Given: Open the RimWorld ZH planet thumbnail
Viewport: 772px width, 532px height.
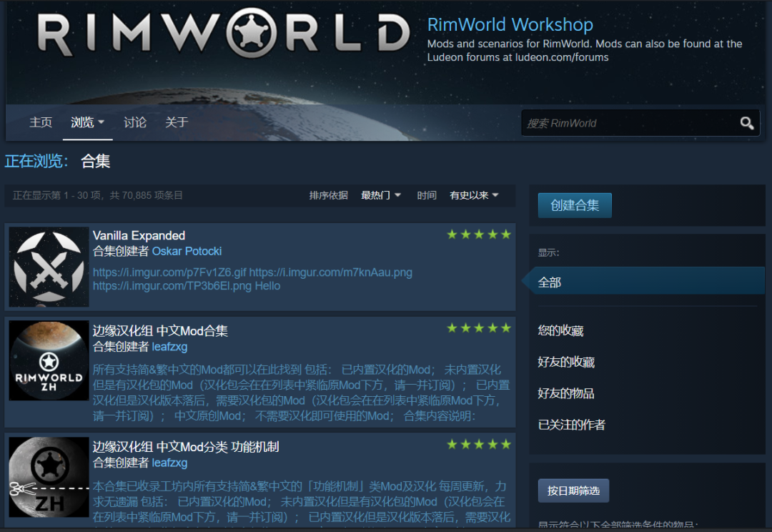Looking at the screenshot, I should [49, 360].
